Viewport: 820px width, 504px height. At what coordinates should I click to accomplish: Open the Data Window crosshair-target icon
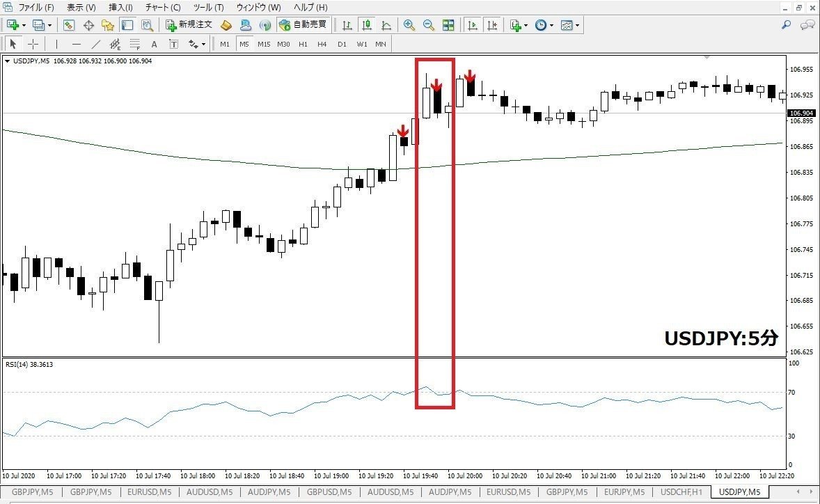(88, 24)
